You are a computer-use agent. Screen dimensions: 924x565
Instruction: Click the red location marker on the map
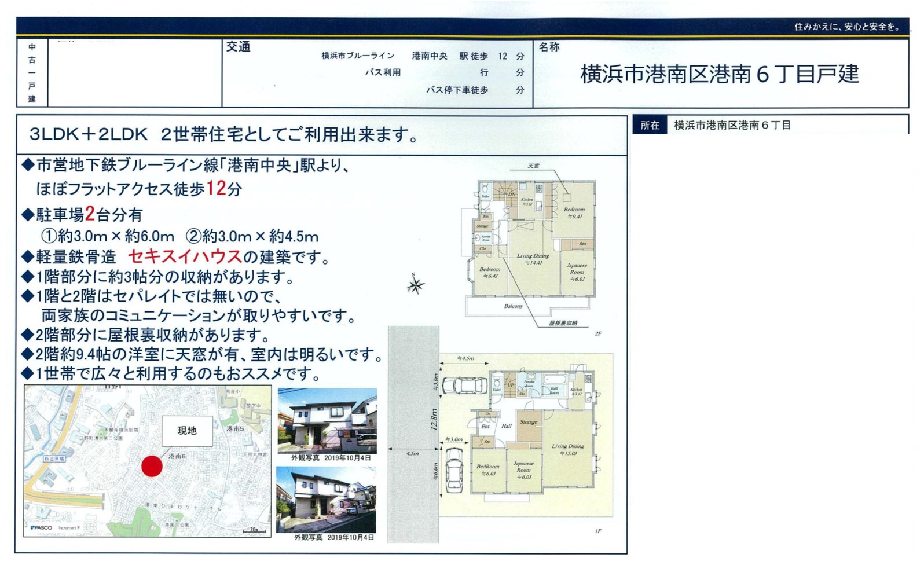(152, 466)
